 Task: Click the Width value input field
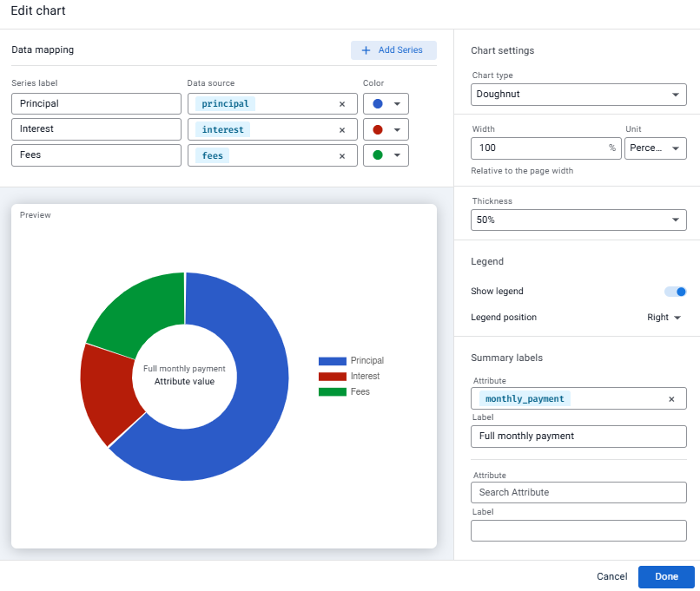click(546, 148)
